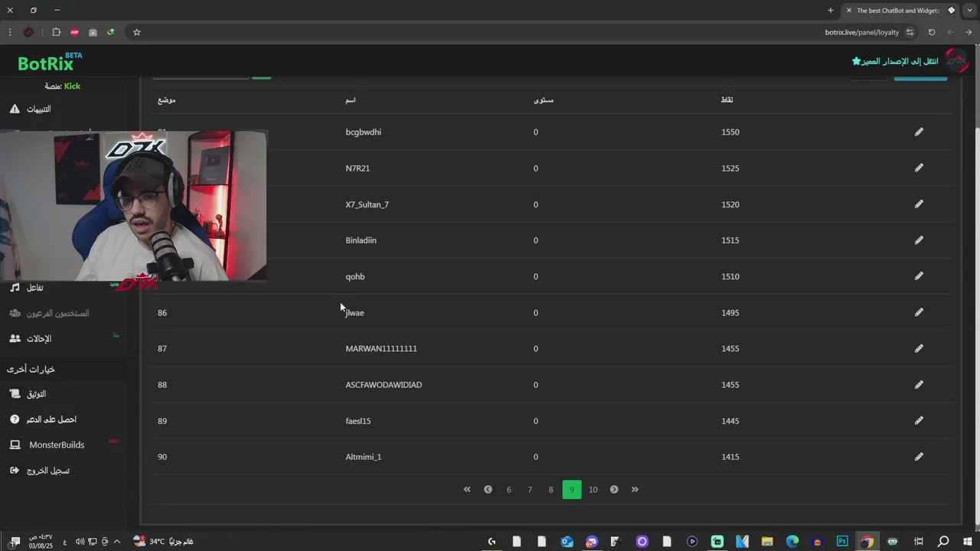Click edit pencil in qohb row
The width and height of the screenshot is (980, 551).
tap(919, 275)
